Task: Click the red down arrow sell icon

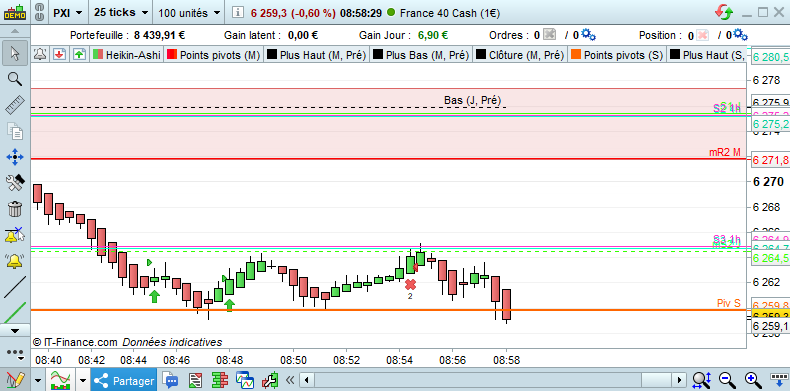Action: 59,54
